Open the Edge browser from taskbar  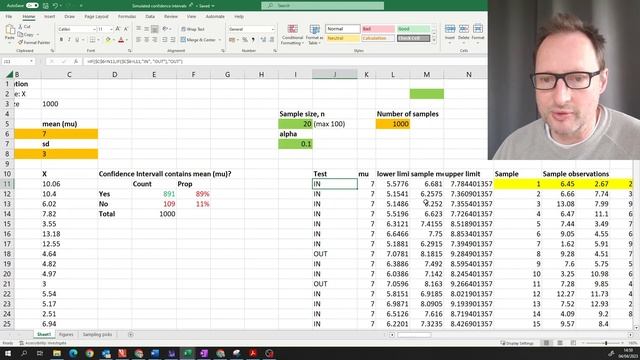coord(73,353)
